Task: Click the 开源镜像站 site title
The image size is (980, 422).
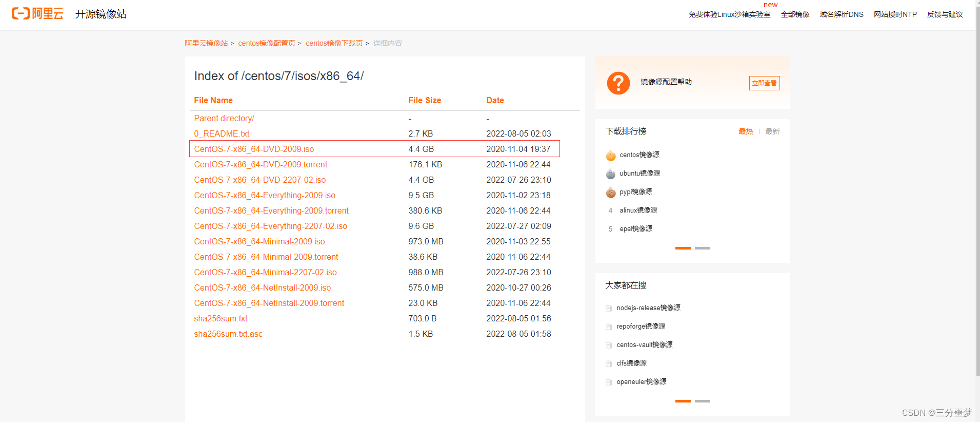Action: pos(101,14)
